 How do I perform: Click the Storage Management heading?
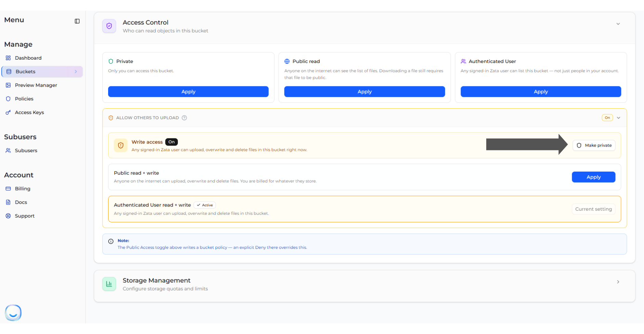click(156, 281)
